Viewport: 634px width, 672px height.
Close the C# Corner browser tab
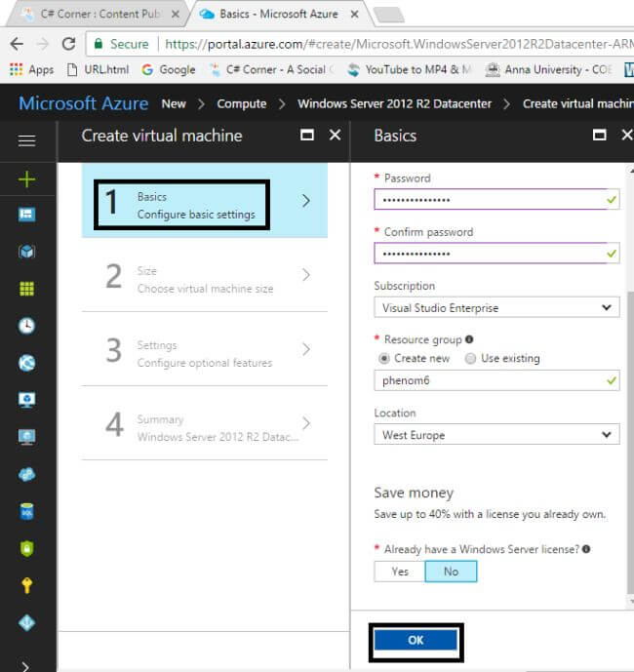point(175,15)
